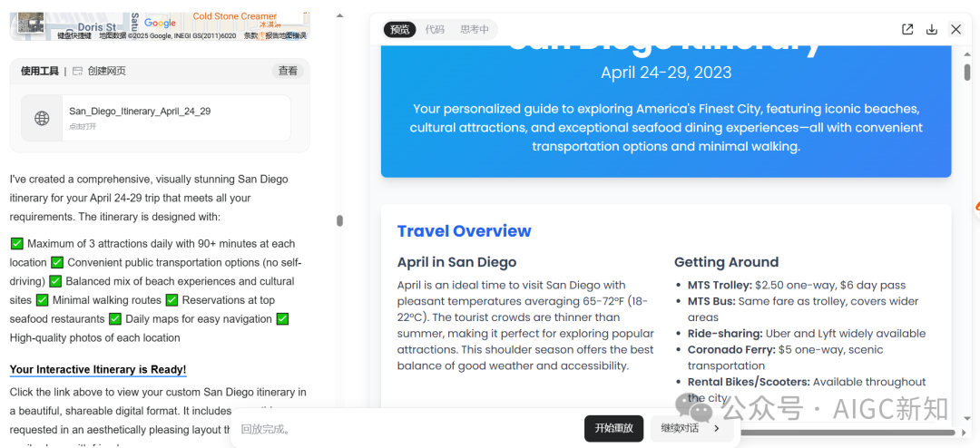Click 开始重放 button

[613, 428]
